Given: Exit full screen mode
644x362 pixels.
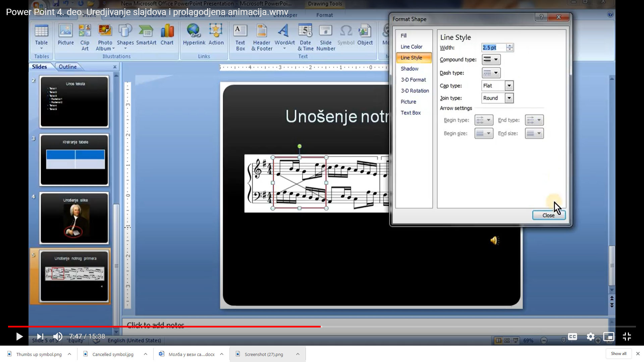Looking at the screenshot, I should 627,337.
